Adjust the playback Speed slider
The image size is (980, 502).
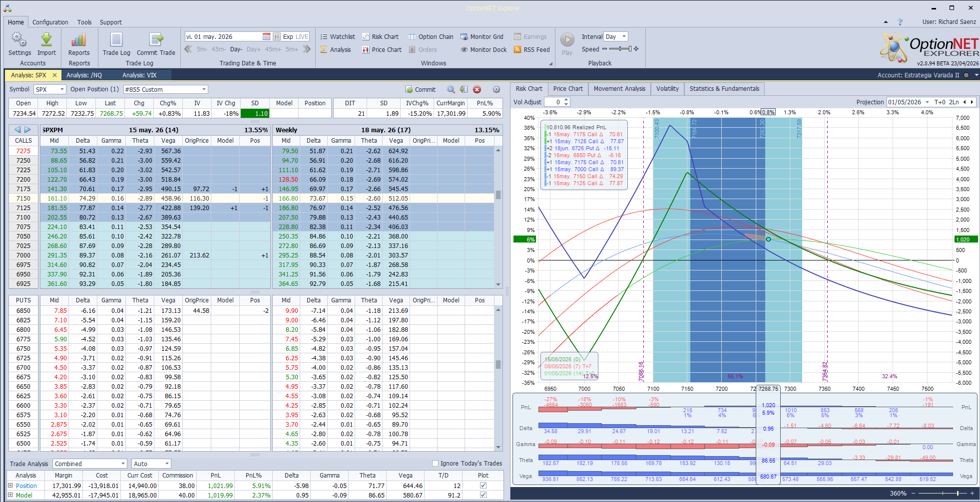pos(620,49)
